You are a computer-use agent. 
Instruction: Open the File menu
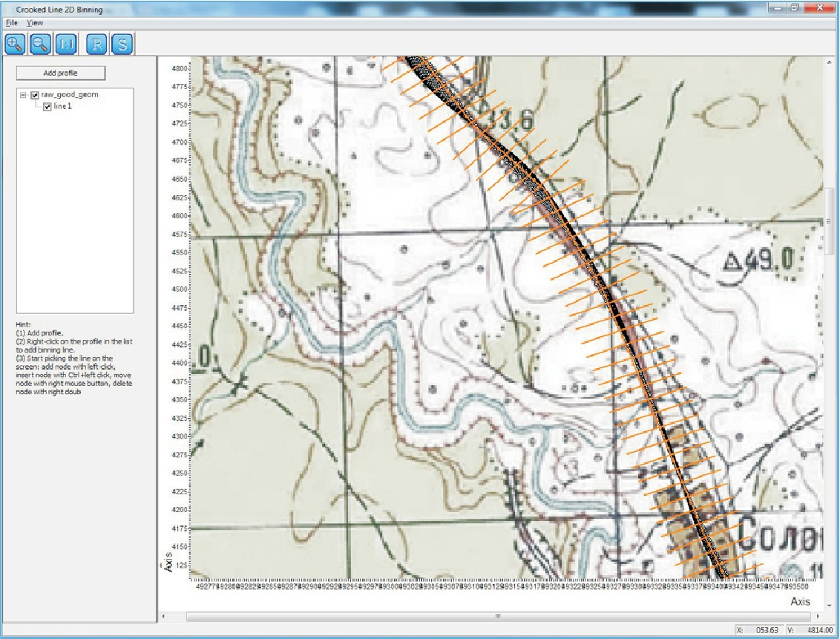point(12,22)
